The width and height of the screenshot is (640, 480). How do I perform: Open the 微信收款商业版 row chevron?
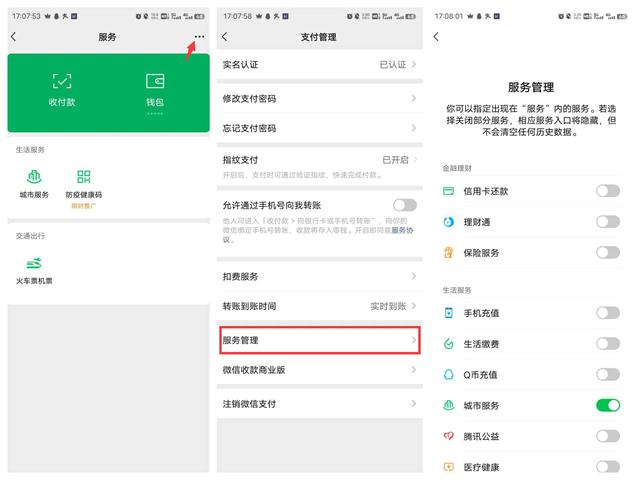tap(414, 370)
